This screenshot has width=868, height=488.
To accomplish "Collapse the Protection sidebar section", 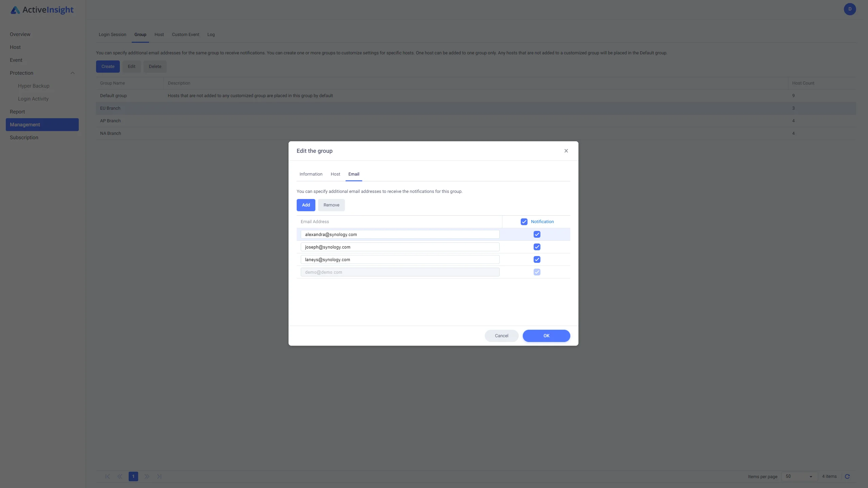I will 72,73.
